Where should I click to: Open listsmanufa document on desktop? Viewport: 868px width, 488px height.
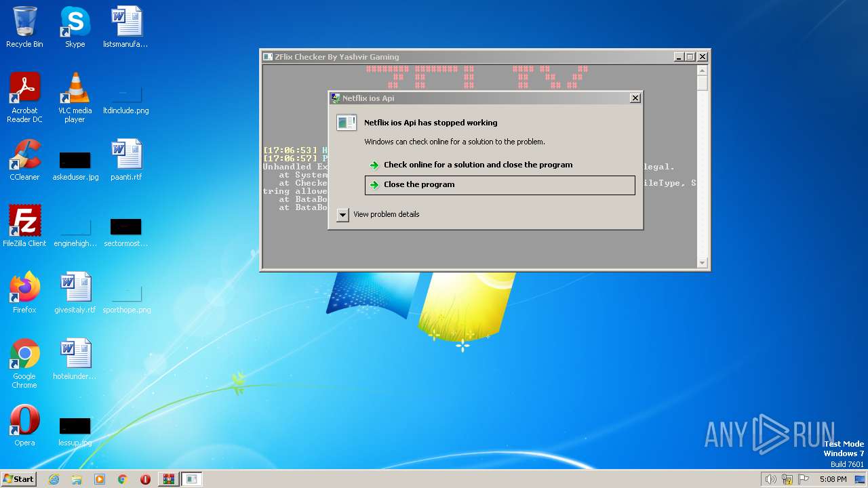(x=125, y=28)
